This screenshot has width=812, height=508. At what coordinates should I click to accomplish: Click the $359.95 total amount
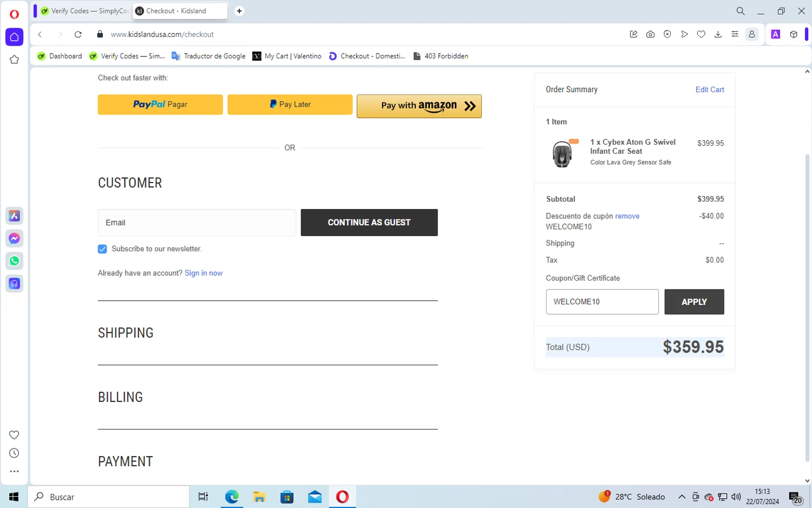point(693,347)
